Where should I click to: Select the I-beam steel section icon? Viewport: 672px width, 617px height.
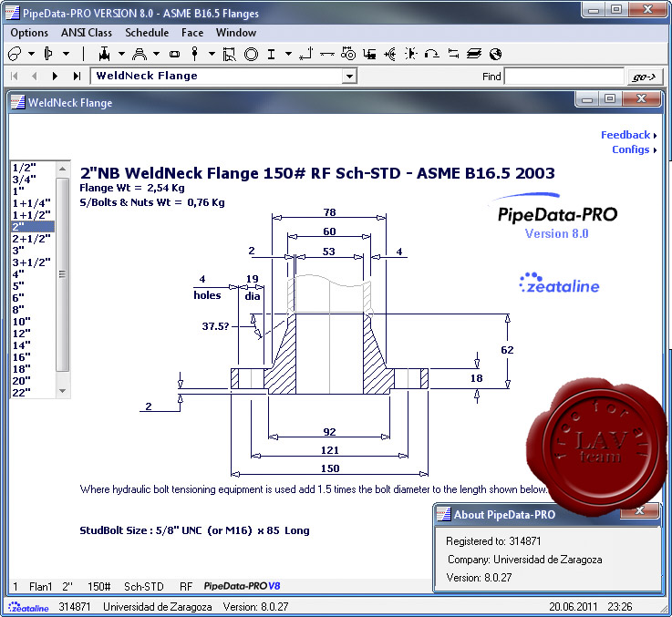[271, 54]
